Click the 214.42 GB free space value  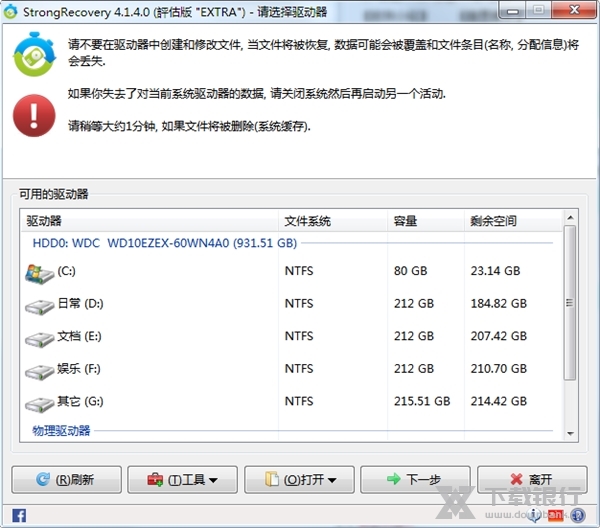[x=499, y=401]
